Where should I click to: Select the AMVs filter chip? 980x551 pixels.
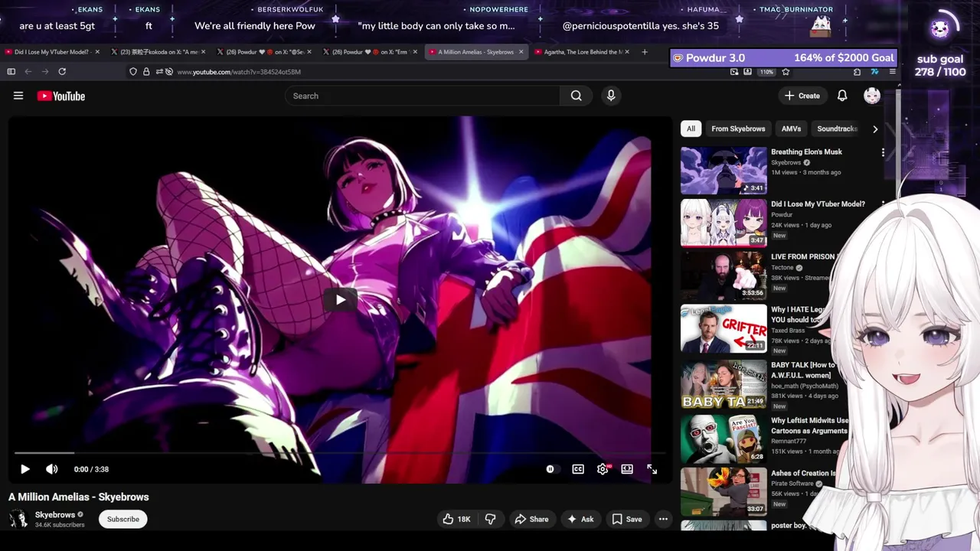pyautogui.click(x=791, y=129)
